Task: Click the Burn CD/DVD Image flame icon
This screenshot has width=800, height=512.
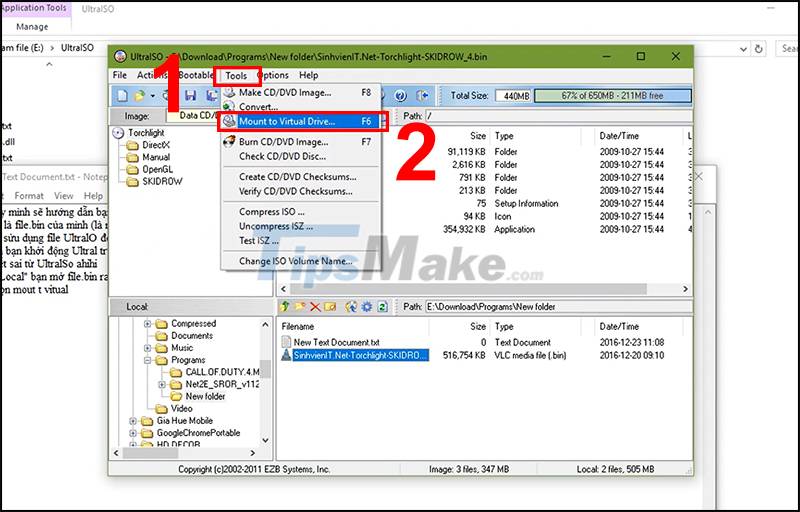Action: (x=230, y=141)
